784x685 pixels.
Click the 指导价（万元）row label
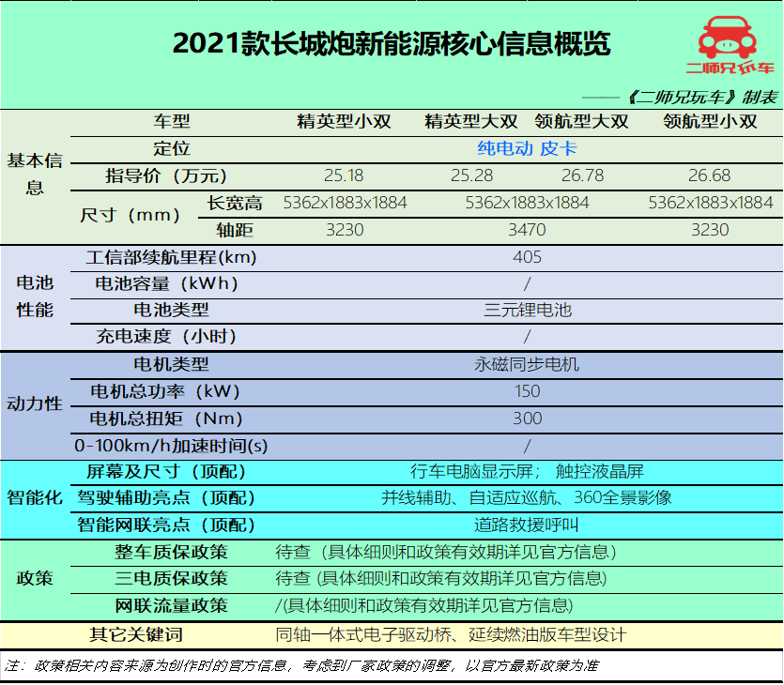tap(165, 175)
